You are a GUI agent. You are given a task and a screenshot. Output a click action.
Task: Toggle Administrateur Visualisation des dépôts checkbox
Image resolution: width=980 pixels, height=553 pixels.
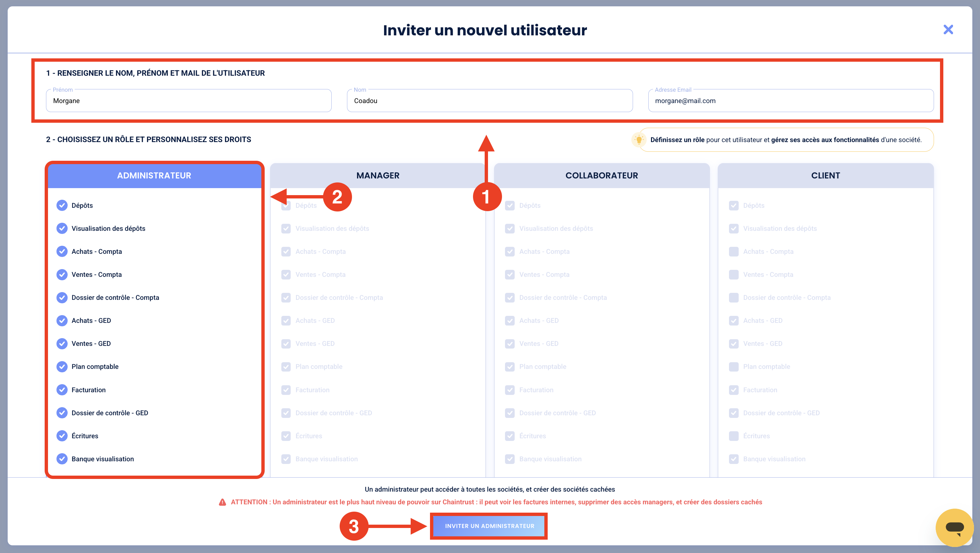click(62, 229)
